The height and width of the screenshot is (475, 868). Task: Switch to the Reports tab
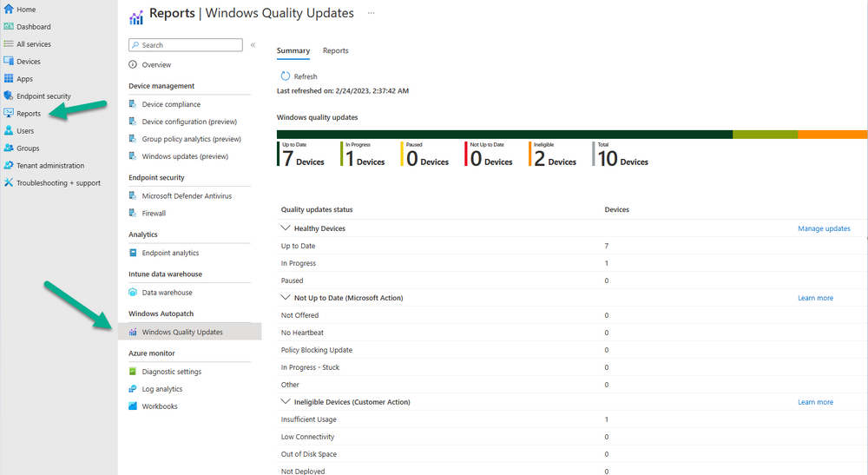(x=335, y=50)
